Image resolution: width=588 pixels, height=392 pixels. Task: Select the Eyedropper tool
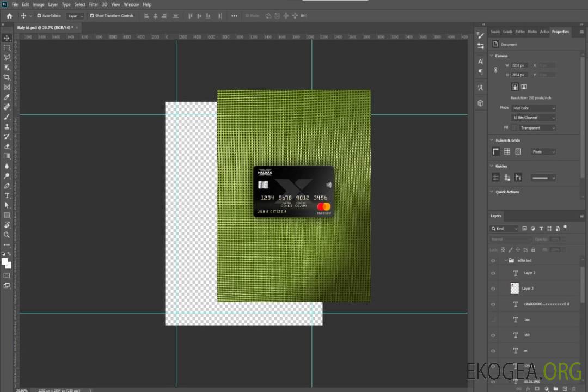(7, 97)
